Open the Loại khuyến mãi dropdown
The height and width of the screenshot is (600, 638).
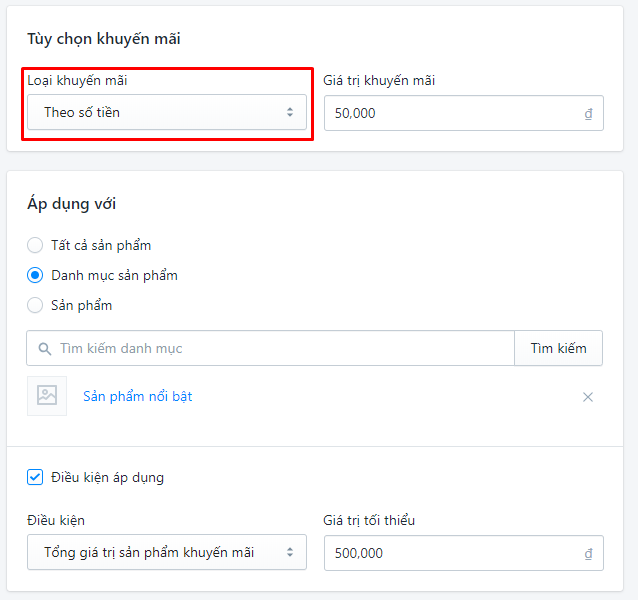tap(167, 112)
